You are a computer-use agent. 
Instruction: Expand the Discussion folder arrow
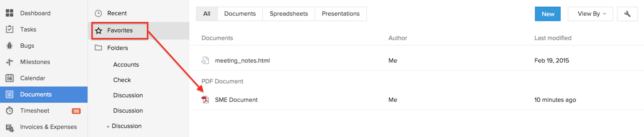pyautogui.click(x=108, y=126)
